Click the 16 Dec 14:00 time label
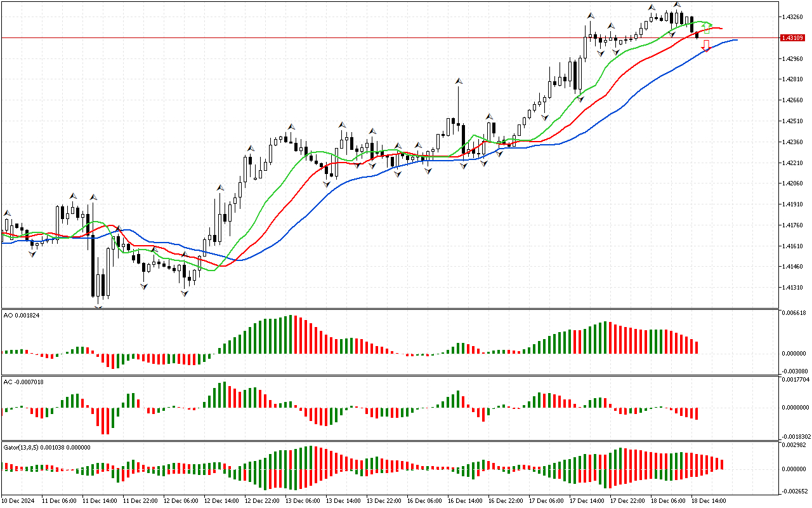 (465, 501)
